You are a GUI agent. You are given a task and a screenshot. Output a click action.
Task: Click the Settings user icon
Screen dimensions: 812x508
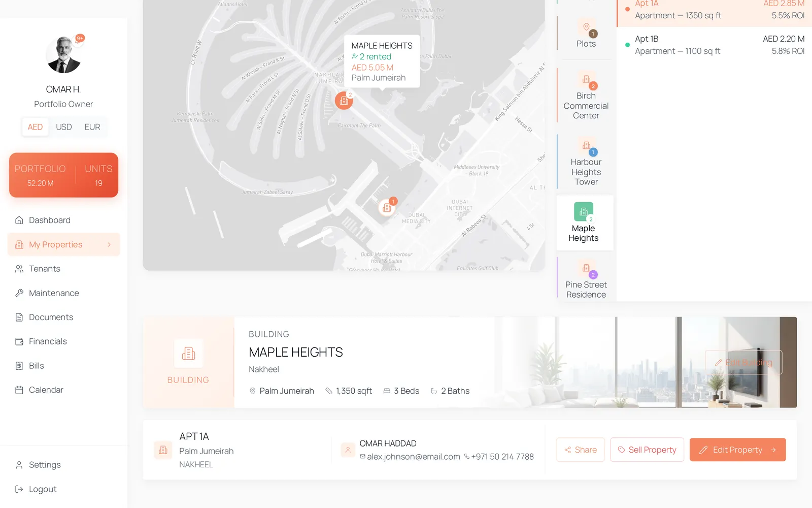tap(19, 465)
